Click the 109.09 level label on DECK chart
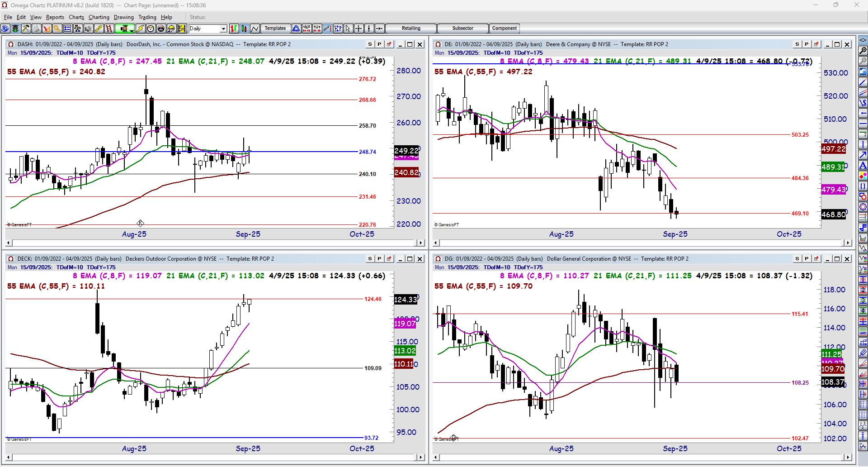The width and height of the screenshot is (868, 467). pyautogui.click(x=373, y=368)
